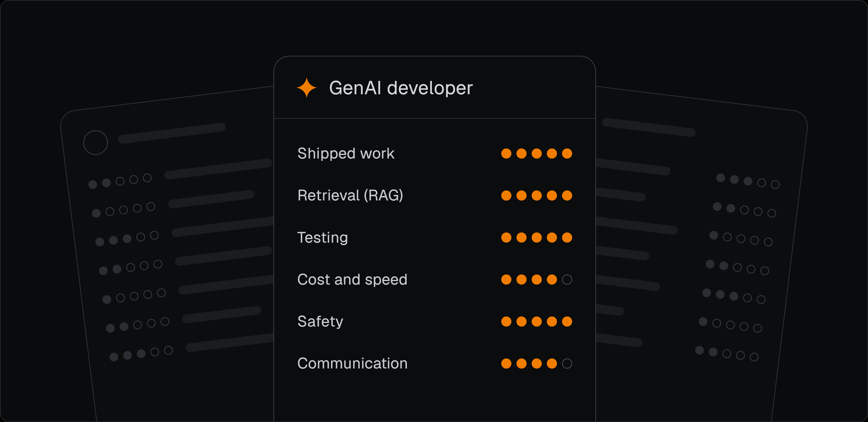The image size is (868, 422).
Task: Set Cost and speed to five dots
Action: [567, 280]
